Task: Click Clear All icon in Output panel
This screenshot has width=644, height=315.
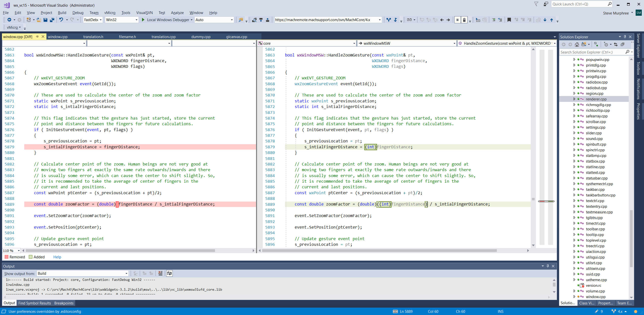Action: [160, 273]
